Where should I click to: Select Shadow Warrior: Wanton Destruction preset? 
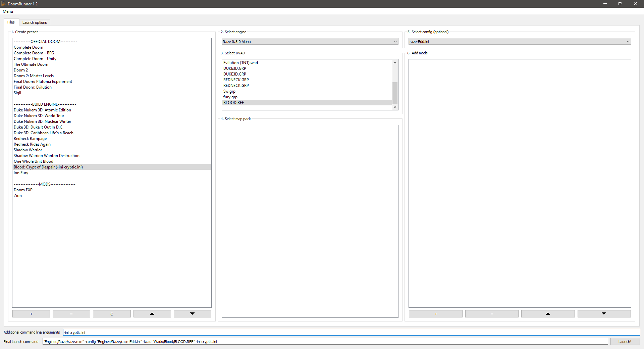[112, 156]
